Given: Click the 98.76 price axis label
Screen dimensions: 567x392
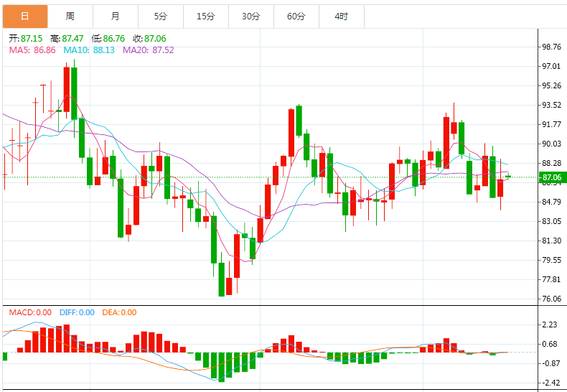Looking at the screenshot, I should click(551, 47).
